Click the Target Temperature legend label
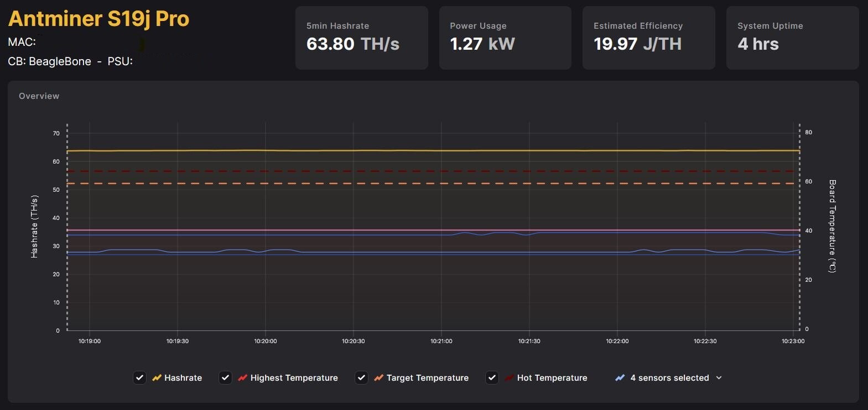868x410 pixels. 428,378
